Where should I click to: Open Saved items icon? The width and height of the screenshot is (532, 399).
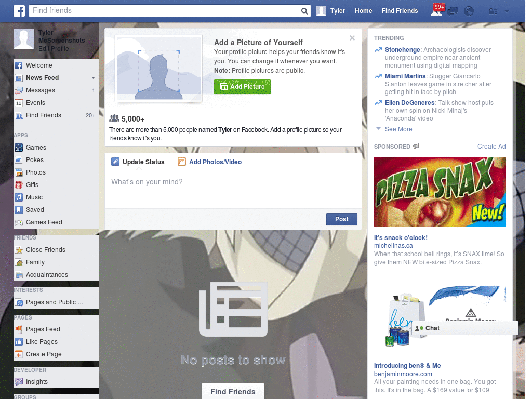19,210
